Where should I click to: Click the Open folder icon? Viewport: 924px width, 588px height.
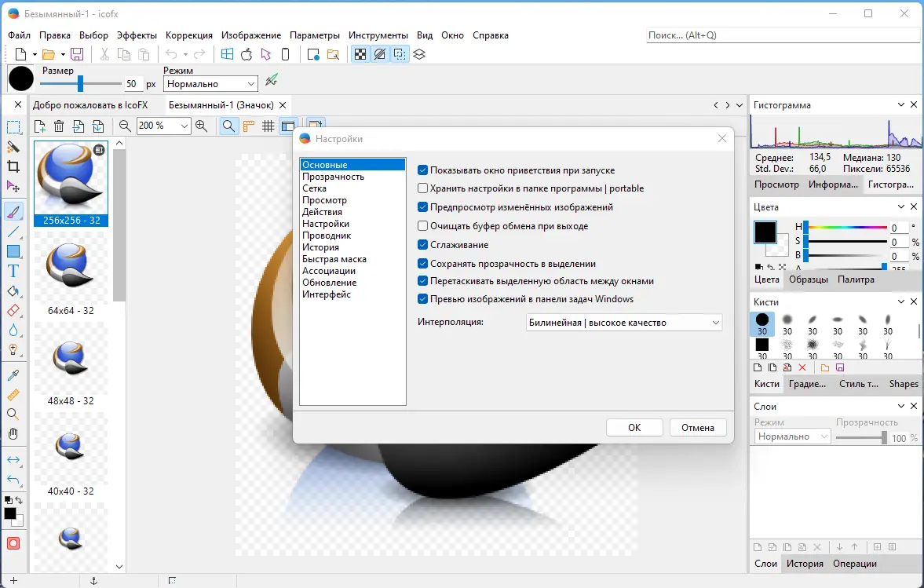tap(49, 54)
